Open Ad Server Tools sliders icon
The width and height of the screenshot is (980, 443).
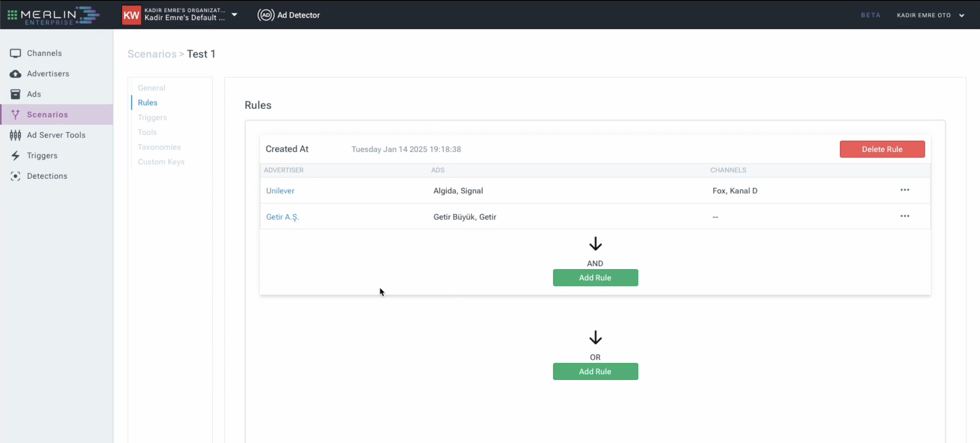click(x=15, y=135)
